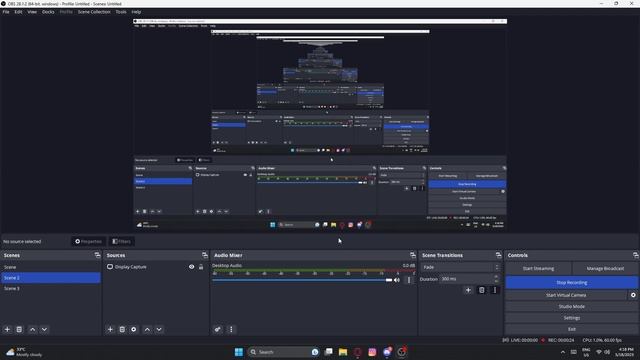Open advanced audio properties gears icon

click(x=218, y=329)
